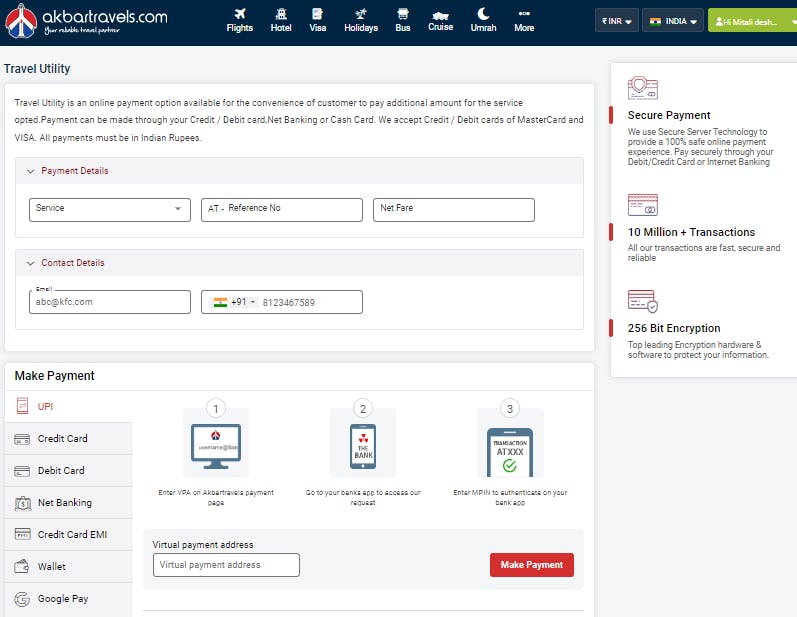
Task: Select the Debit Card payment tab
Action: [69, 471]
